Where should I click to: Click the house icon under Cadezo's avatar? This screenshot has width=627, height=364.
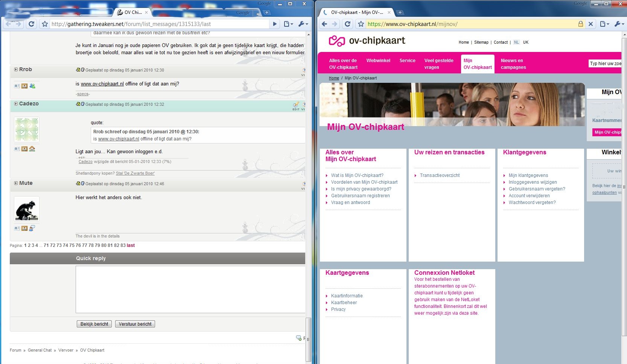(x=32, y=149)
